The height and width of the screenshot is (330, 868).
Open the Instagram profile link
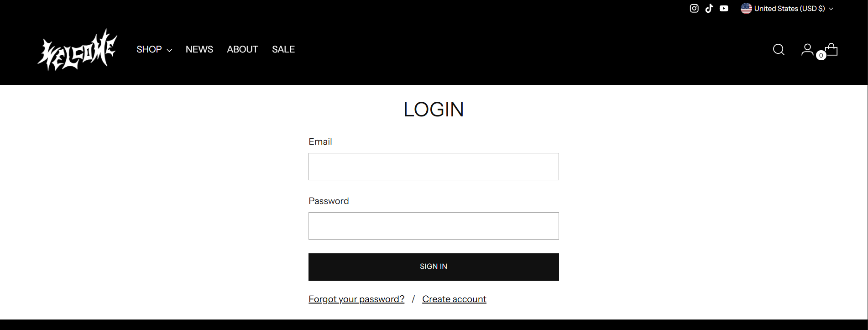coord(694,8)
